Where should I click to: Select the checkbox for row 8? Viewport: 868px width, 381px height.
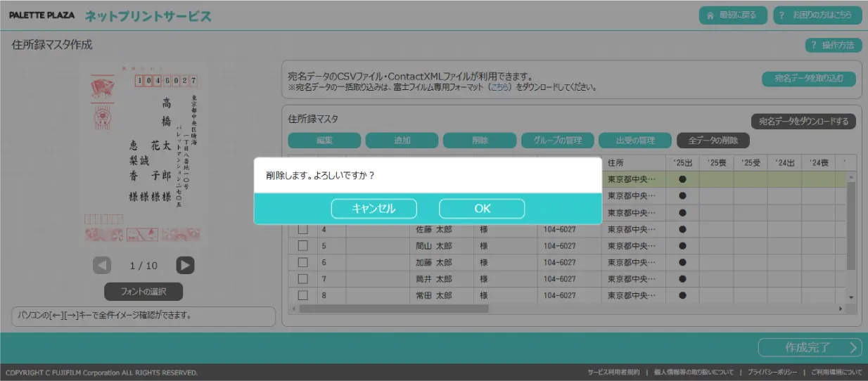pyautogui.click(x=302, y=295)
